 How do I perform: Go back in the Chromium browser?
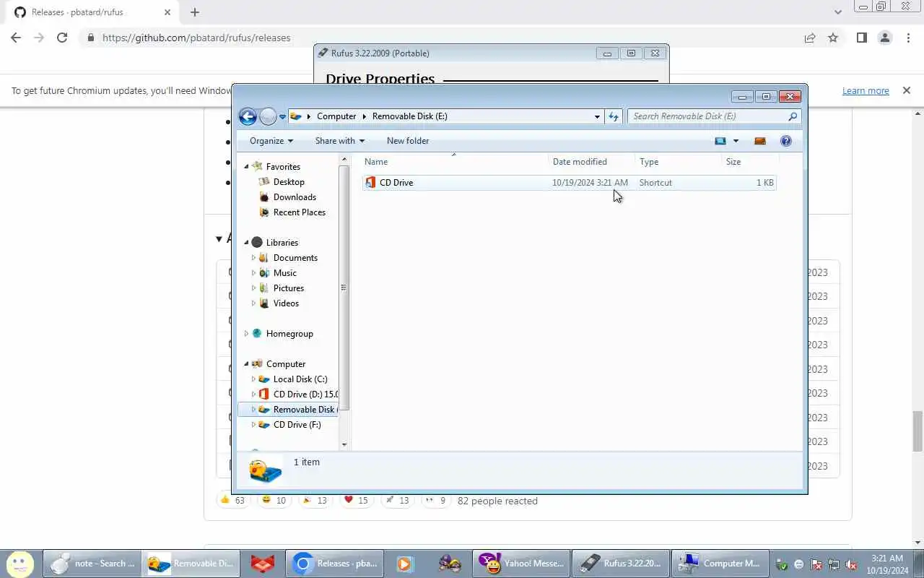(x=16, y=38)
